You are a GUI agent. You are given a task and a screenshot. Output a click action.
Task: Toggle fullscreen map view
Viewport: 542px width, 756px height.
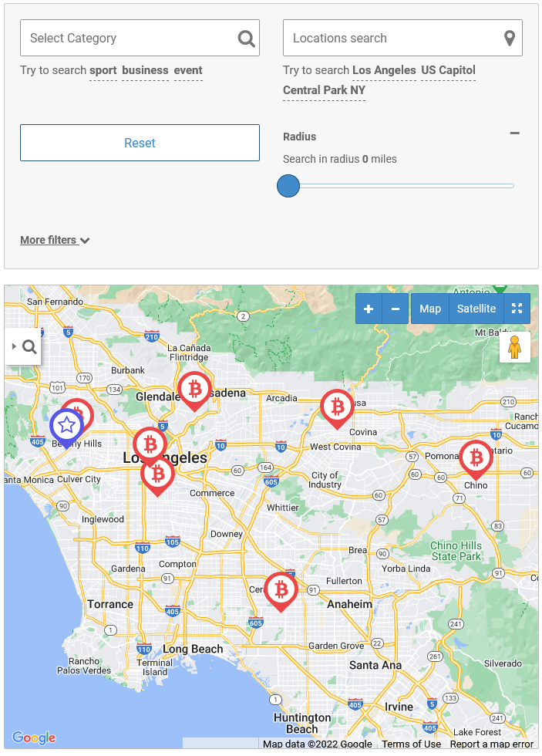tap(517, 309)
